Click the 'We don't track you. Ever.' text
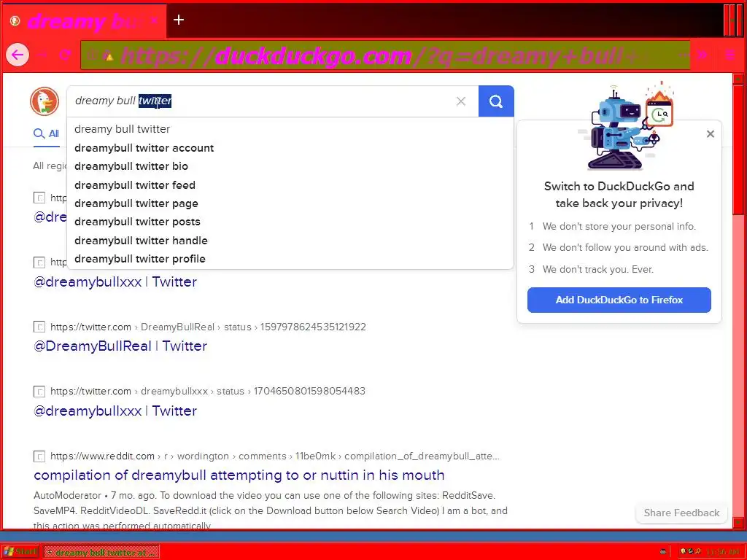Image resolution: width=747 pixels, height=560 pixels. (598, 270)
